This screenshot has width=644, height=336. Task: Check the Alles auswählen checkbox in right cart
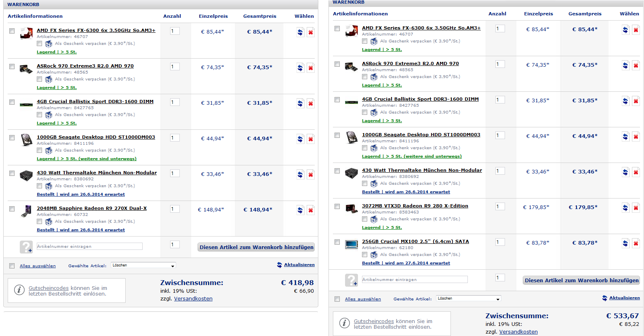click(x=337, y=299)
